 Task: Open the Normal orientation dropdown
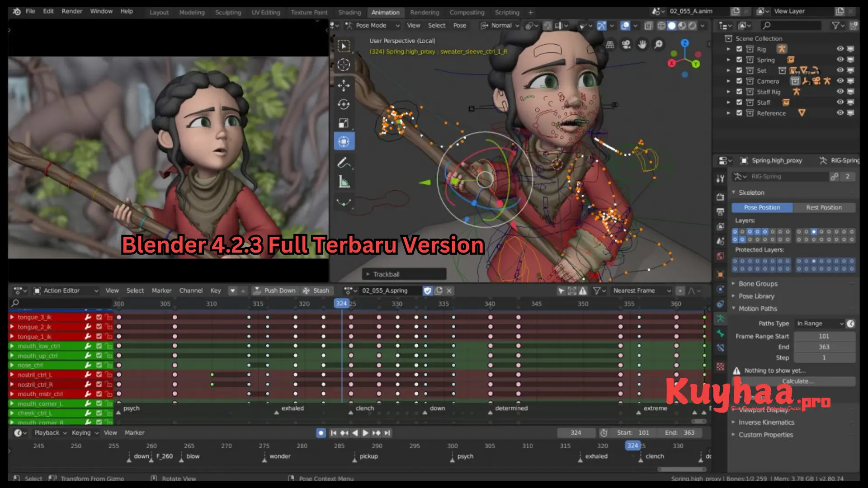500,26
